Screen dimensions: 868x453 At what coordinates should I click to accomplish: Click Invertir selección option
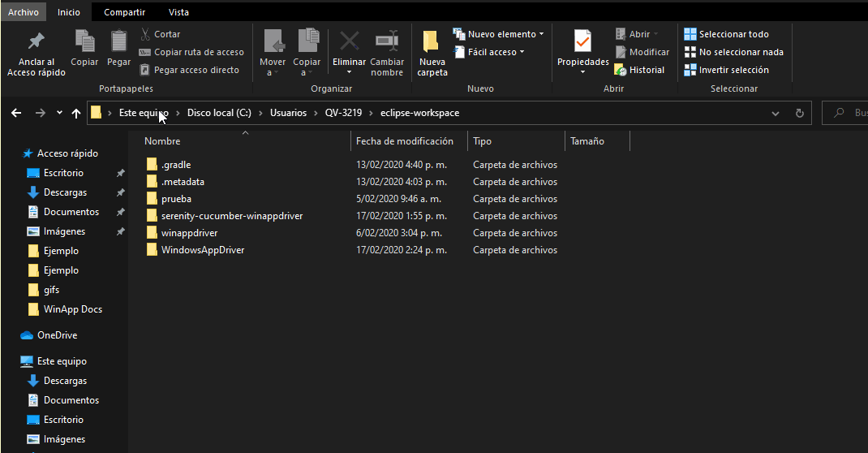(726, 70)
